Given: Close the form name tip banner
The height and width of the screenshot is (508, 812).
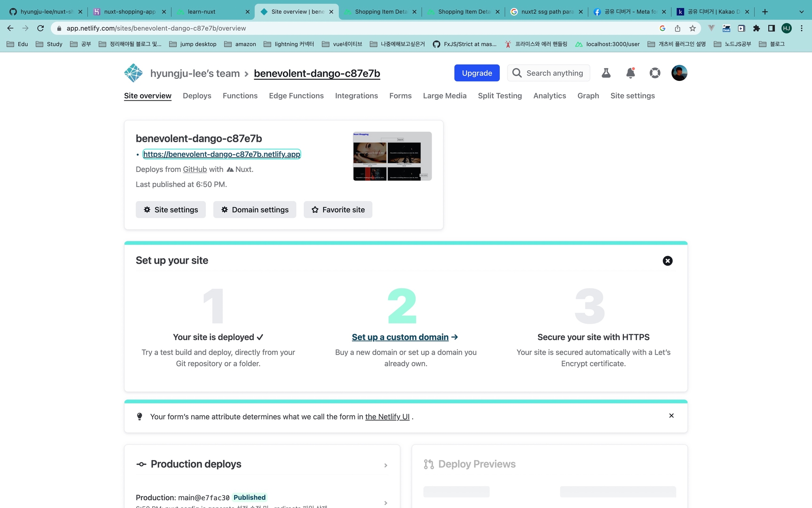Looking at the screenshot, I should click(x=672, y=415).
